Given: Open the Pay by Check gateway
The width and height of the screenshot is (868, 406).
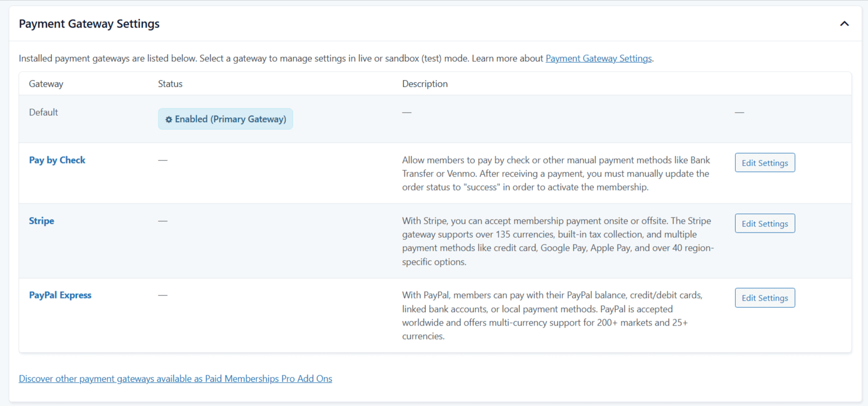Looking at the screenshot, I should (x=57, y=160).
